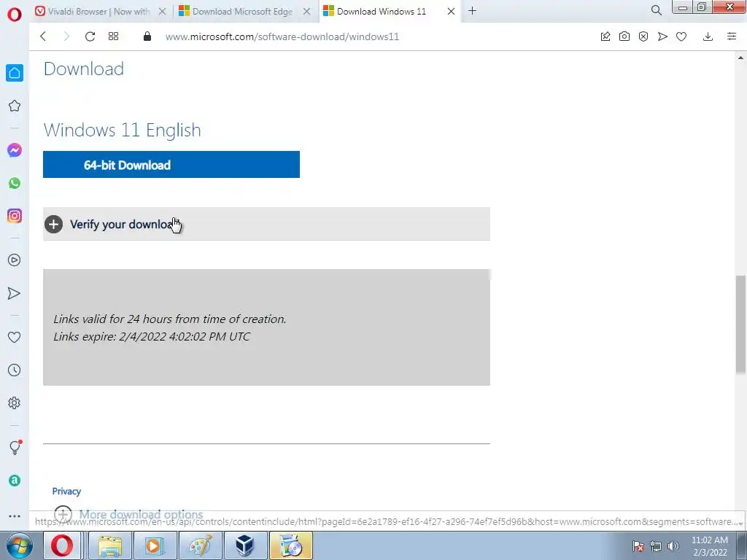Take a snapshot with camera icon
This screenshot has width=747, height=560.
click(x=624, y=36)
